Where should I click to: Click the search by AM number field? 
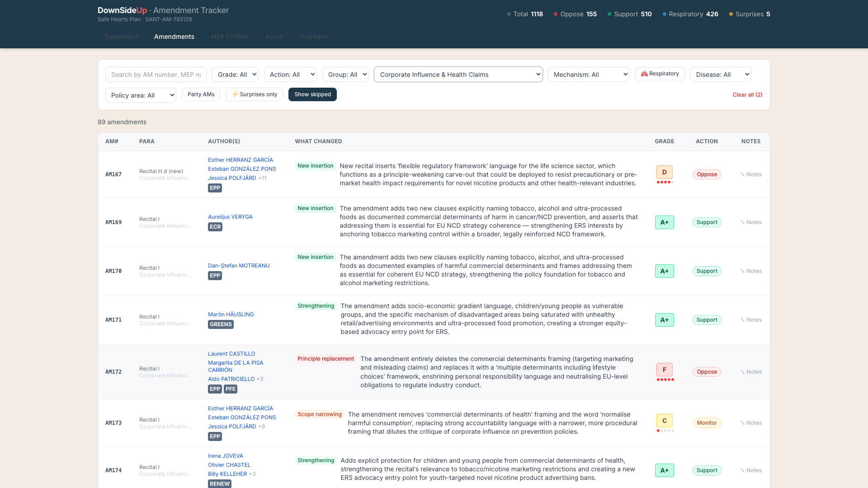coord(156,75)
